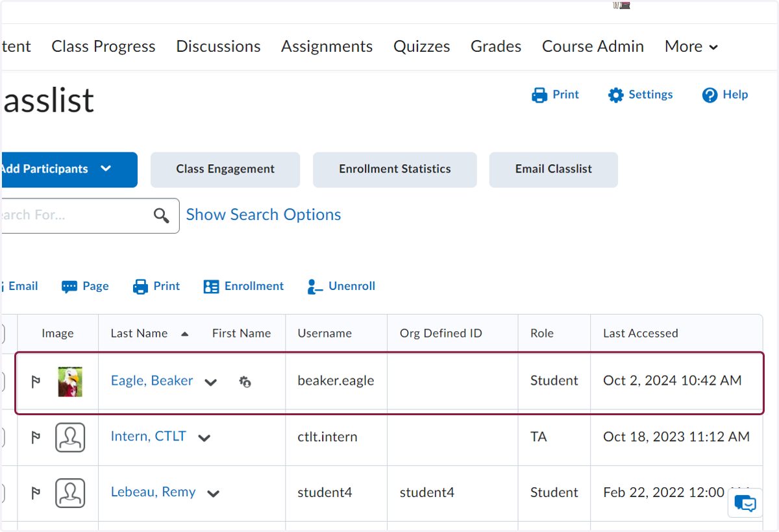
Task: Click the Page speech bubble icon
Action: 69,287
